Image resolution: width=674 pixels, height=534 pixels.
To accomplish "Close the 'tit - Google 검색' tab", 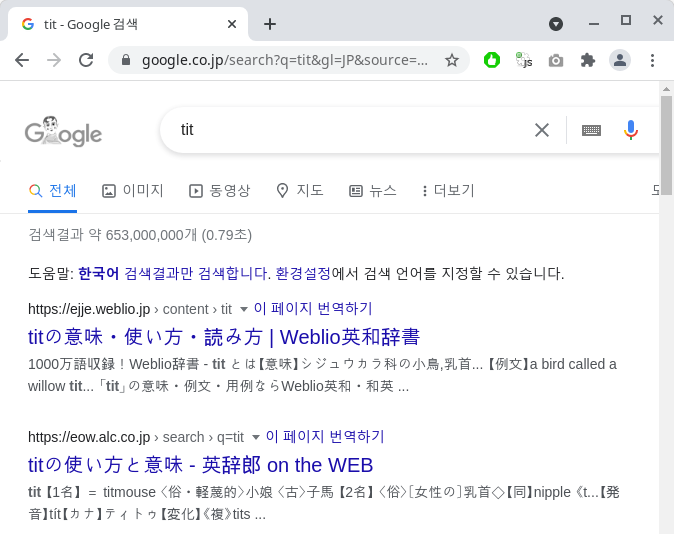I will (232, 24).
